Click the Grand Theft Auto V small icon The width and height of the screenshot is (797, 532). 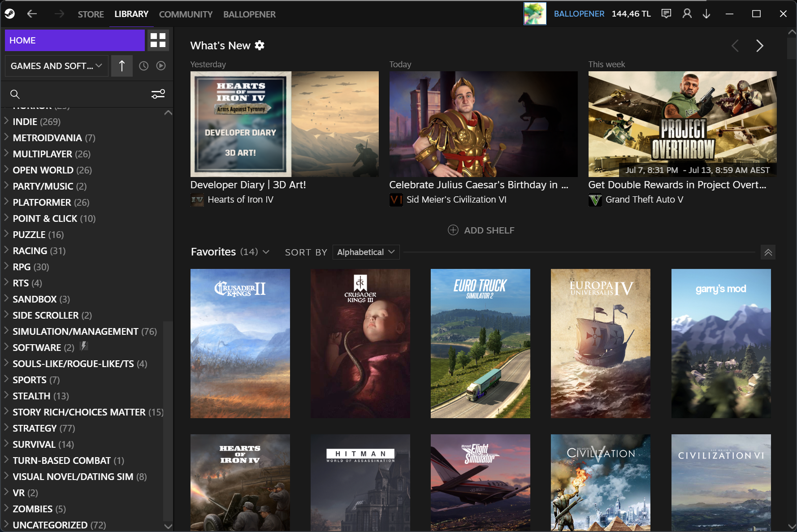(595, 200)
